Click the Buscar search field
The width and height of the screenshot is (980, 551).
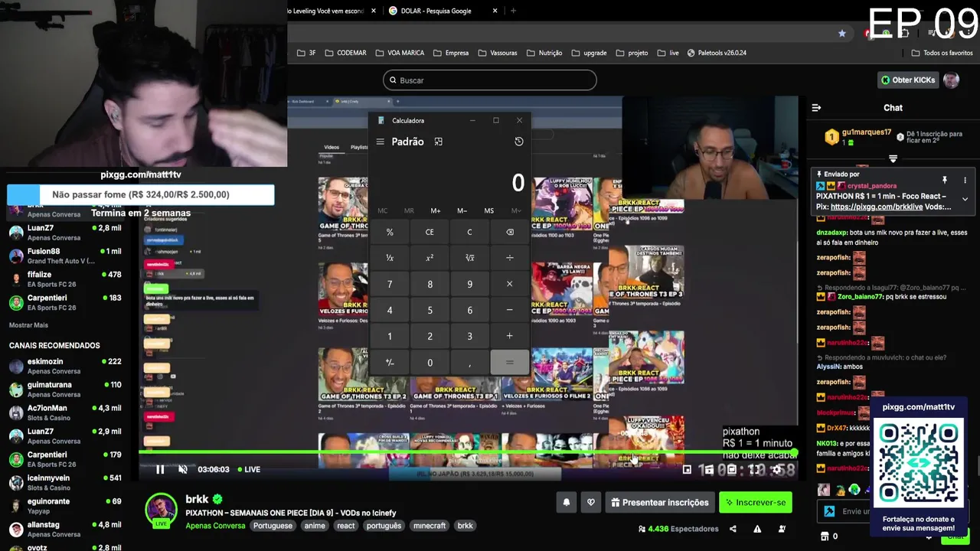click(489, 80)
